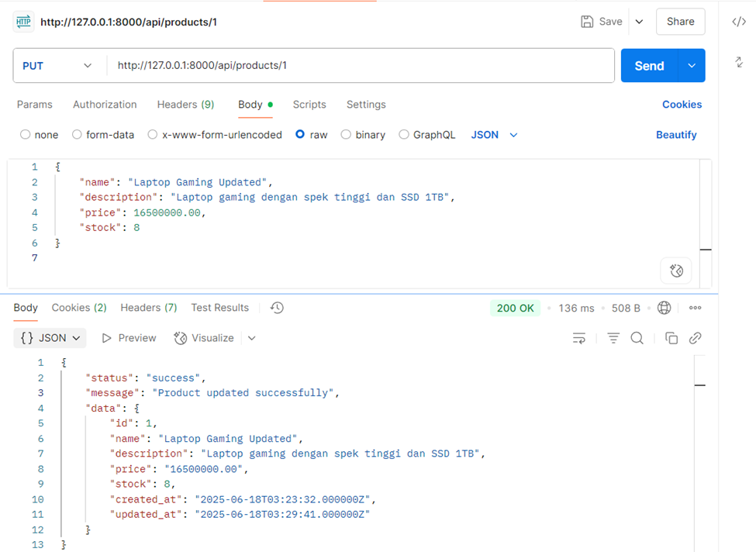Open the PUT method dropdown

[58, 66]
